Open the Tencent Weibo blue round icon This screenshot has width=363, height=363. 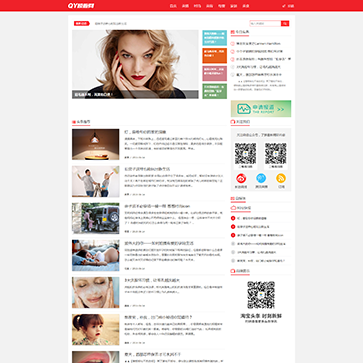tap(261, 178)
